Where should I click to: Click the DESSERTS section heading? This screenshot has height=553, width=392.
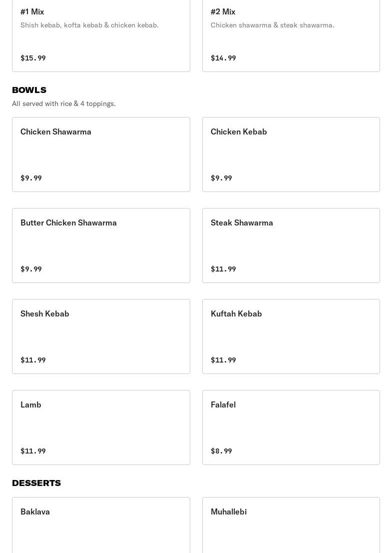tap(36, 483)
